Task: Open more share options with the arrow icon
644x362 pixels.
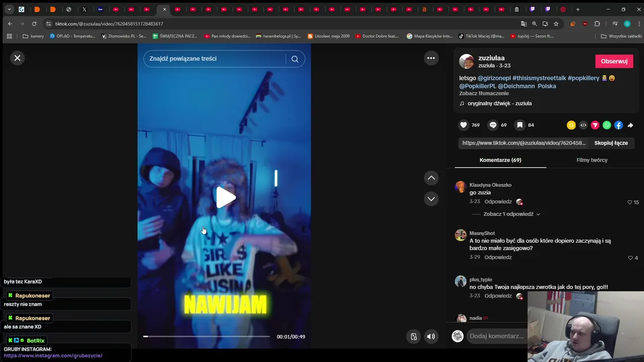Action: point(630,125)
